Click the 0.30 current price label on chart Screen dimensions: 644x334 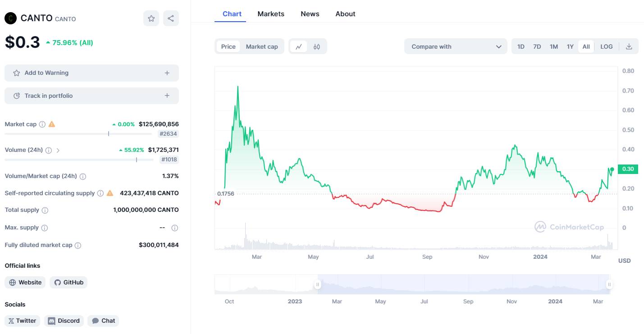pyautogui.click(x=628, y=169)
